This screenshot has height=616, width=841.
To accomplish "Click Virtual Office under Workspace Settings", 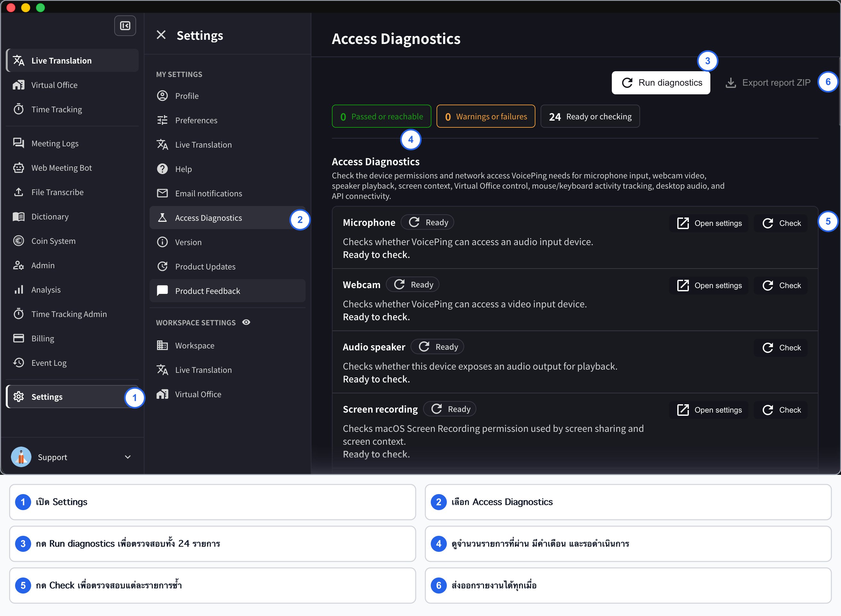I will [228, 394].
